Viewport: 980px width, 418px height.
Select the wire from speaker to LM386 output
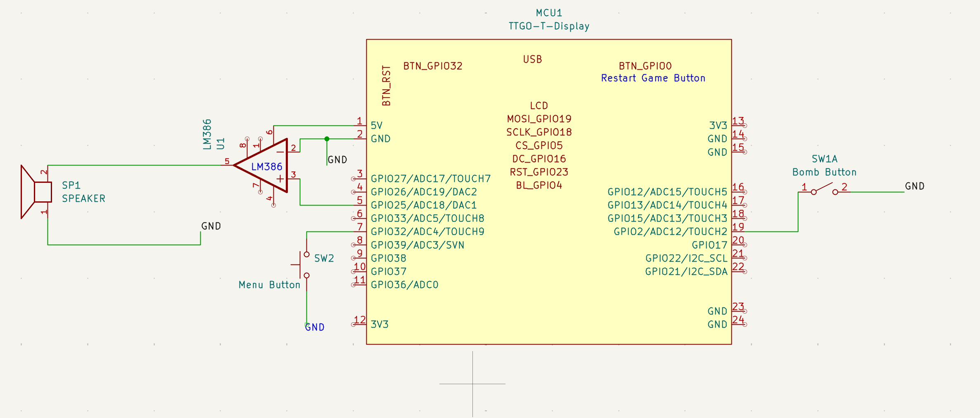click(x=136, y=165)
